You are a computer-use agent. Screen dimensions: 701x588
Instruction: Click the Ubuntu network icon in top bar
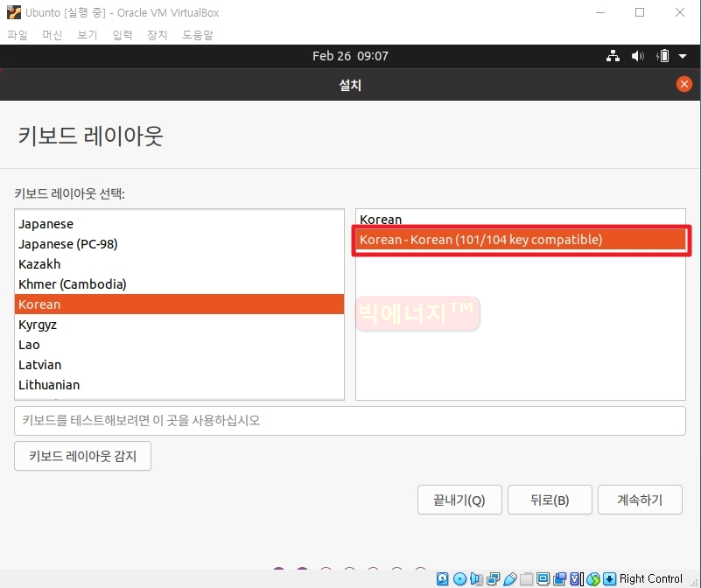613,56
